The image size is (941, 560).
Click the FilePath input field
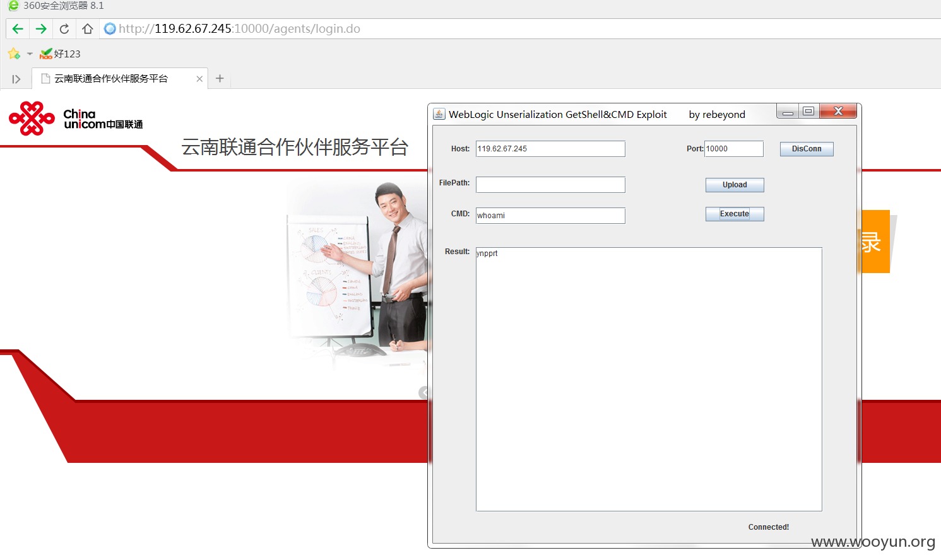[550, 185]
